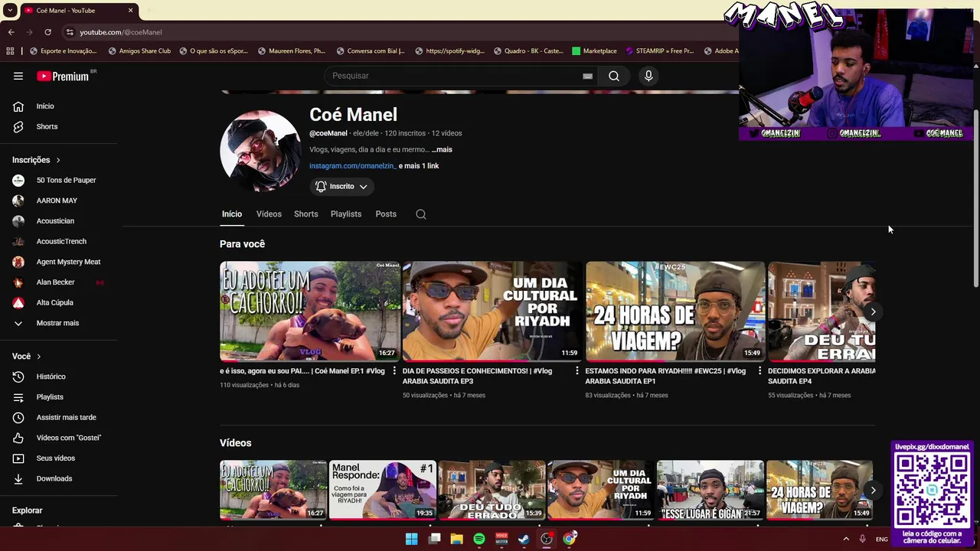
Task: Switch to the Posts tab
Action: click(x=386, y=214)
